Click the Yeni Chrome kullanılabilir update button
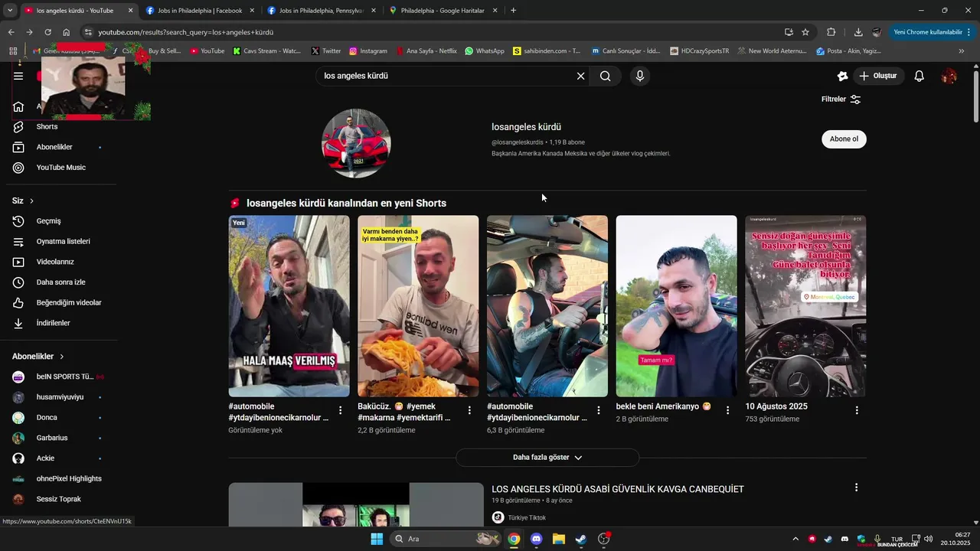The height and width of the screenshot is (551, 980). (x=932, y=32)
